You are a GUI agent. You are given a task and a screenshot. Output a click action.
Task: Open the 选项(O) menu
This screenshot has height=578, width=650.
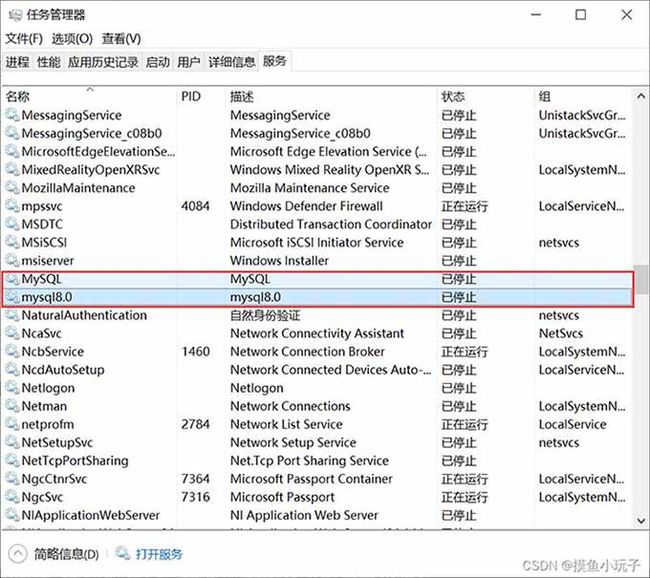tap(72, 39)
